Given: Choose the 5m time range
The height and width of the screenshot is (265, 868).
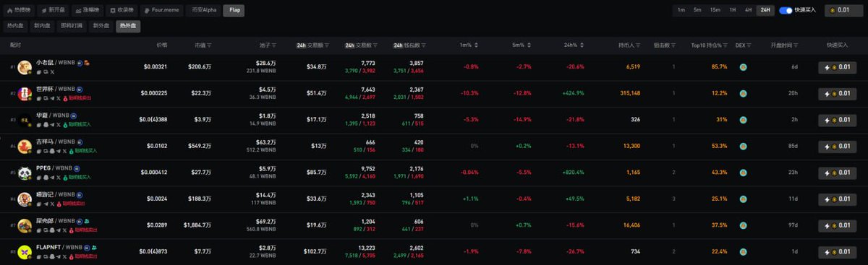Looking at the screenshot, I should pos(697,10).
